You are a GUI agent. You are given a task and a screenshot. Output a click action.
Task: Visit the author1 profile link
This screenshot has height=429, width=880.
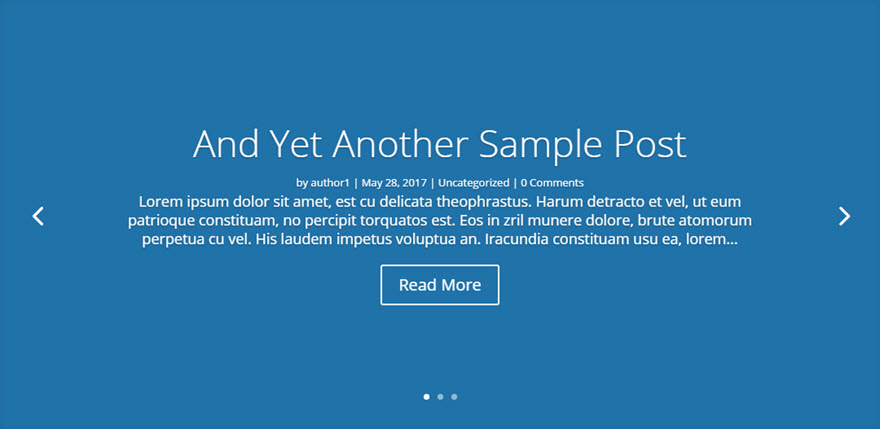click(x=330, y=183)
